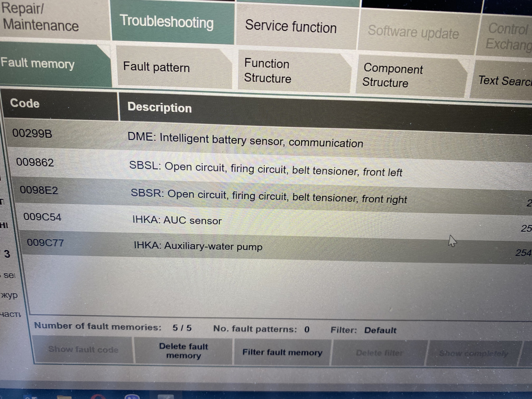This screenshot has width=532, height=399.
Task: Select fault code 009C54
Action: [42, 217]
